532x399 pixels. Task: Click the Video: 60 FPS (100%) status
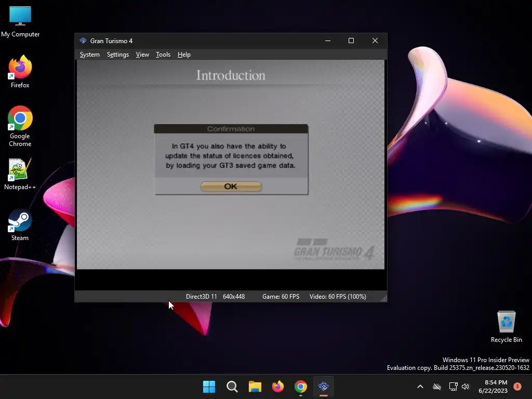tap(338, 297)
